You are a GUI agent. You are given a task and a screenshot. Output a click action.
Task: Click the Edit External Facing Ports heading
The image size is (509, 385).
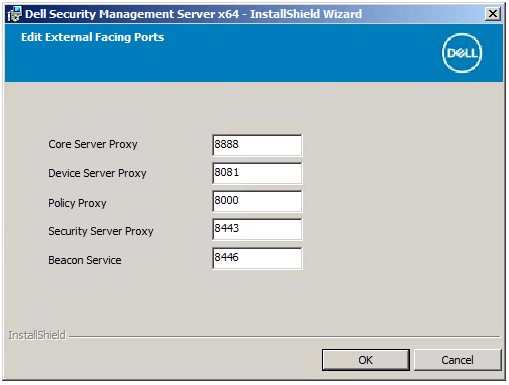(x=93, y=37)
